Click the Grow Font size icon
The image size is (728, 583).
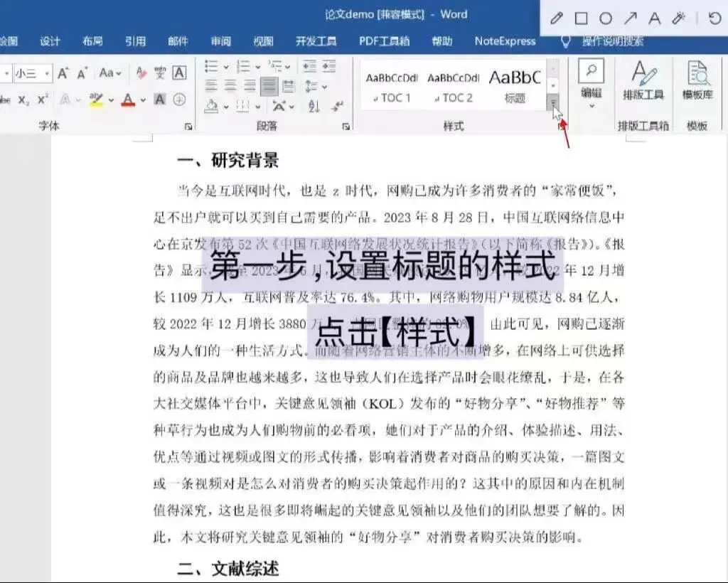tap(63, 73)
